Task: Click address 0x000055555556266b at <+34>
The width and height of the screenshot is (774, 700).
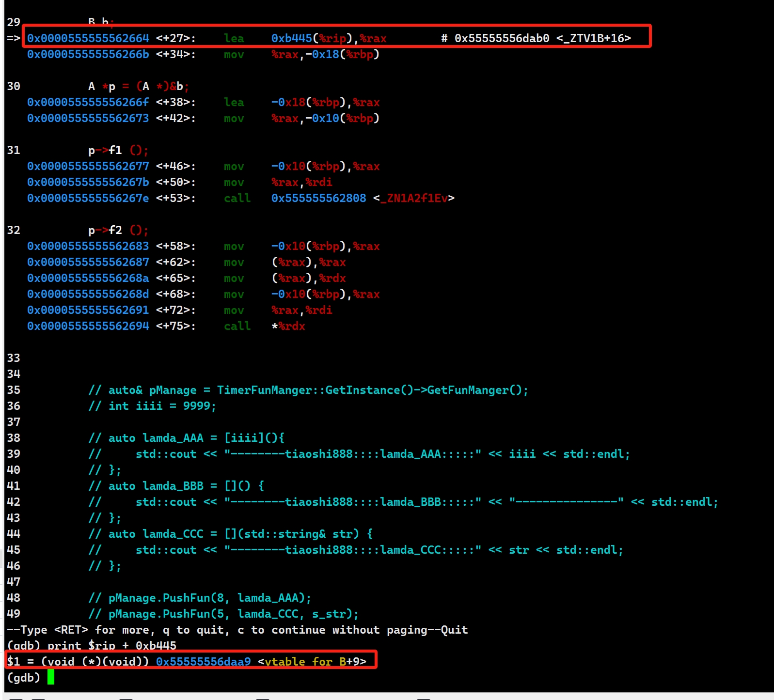Action: click(88, 54)
